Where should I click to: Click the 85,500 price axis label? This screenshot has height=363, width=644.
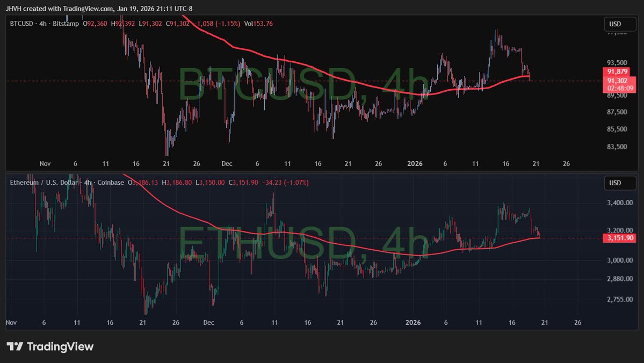617,129
